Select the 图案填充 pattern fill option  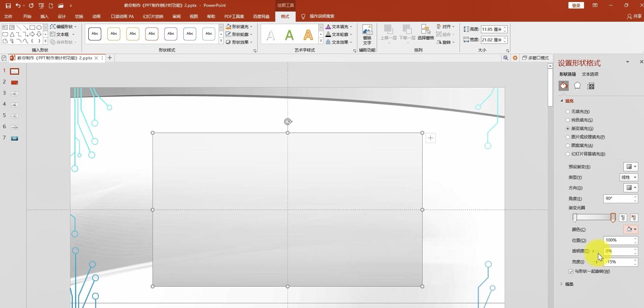click(x=579, y=145)
